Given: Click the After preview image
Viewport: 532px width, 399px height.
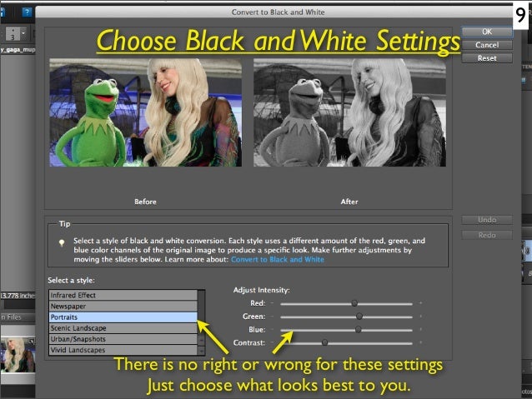Looking at the screenshot, I should [350, 112].
